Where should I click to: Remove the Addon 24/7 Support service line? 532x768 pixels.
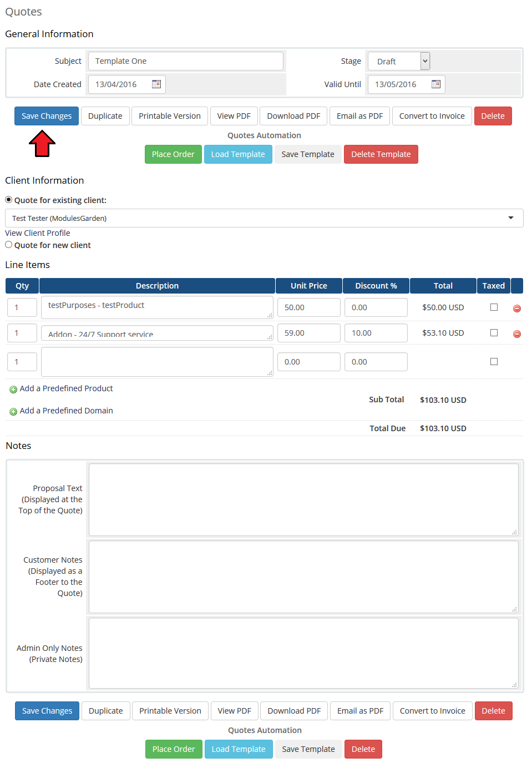pos(517,334)
